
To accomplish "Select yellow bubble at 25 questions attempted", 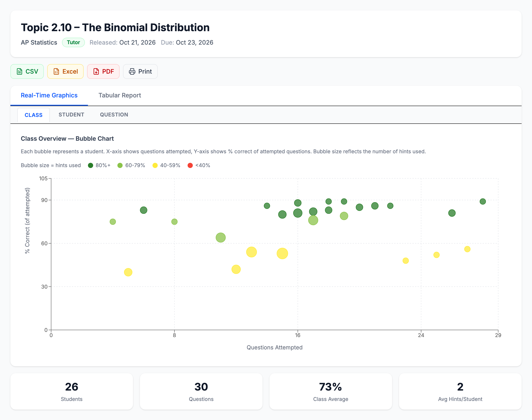I will click(436, 255).
